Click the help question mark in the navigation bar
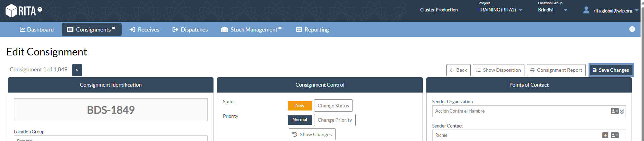 632,29
